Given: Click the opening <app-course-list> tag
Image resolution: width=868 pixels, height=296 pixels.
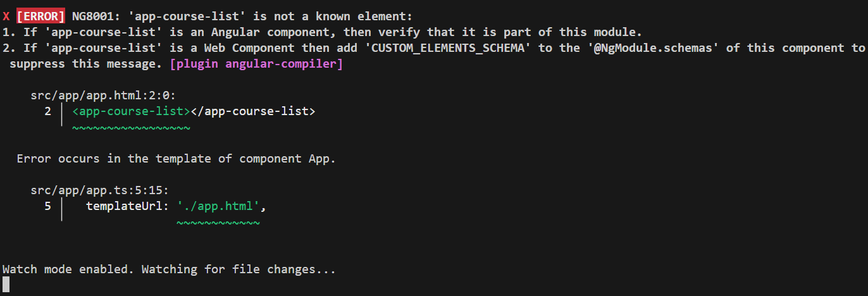Looking at the screenshot, I should 131,111.
